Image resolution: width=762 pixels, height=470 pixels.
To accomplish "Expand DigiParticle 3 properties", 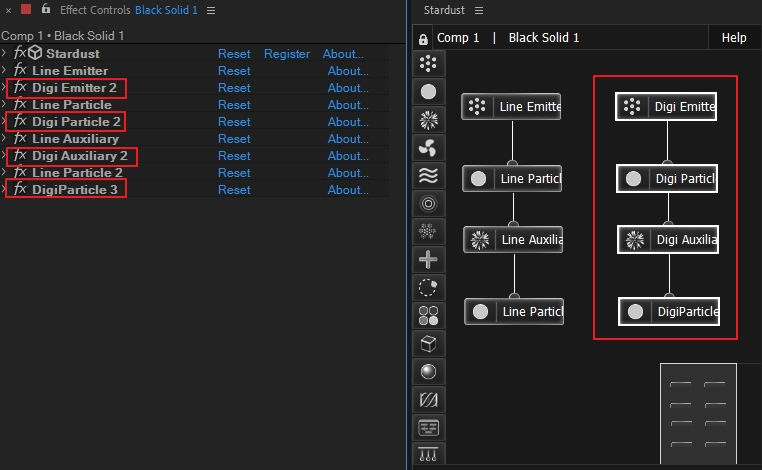I will point(4,189).
